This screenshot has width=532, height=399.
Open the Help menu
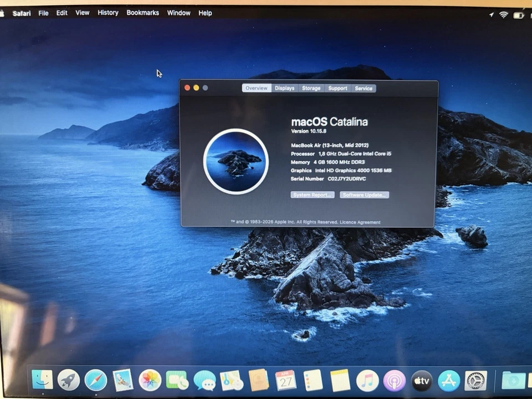pyautogui.click(x=205, y=13)
